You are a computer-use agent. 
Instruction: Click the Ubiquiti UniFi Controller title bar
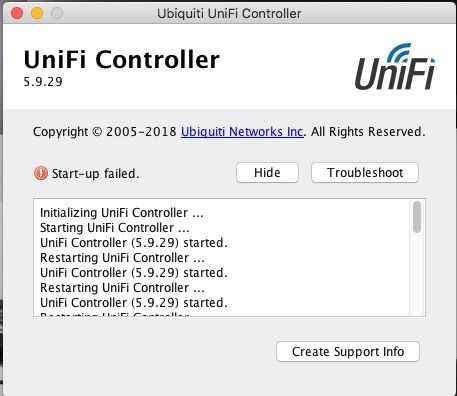click(x=229, y=14)
